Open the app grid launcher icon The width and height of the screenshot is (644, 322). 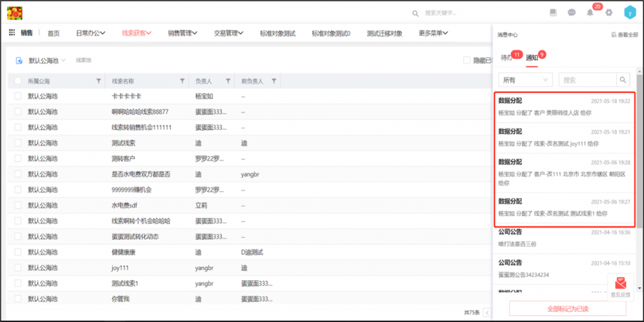(12, 33)
